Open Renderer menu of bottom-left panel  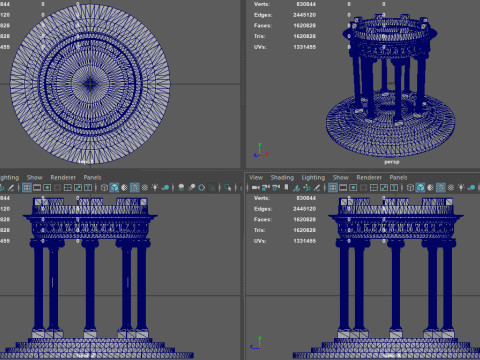pyautogui.click(x=63, y=177)
